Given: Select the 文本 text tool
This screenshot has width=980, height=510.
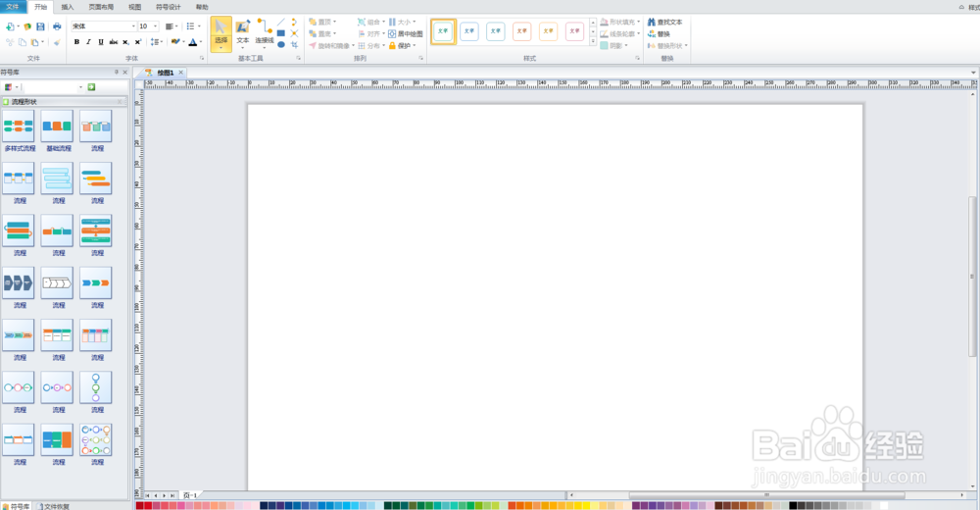Looking at the screenshot, I should 242,32.
